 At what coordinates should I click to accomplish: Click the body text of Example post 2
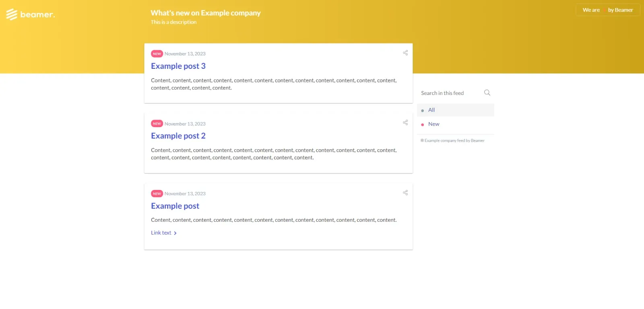274,154
